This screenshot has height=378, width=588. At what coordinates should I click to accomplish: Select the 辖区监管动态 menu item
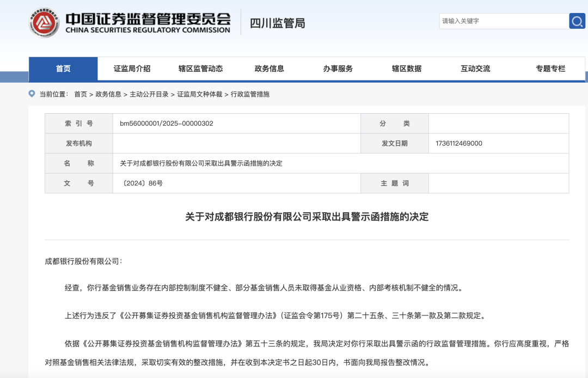tap(200, 69)
